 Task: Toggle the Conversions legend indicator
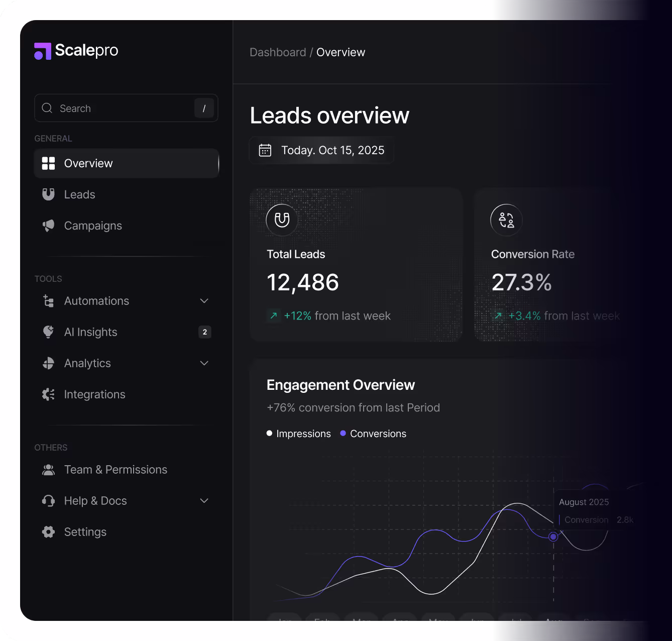(x=343, y=433)
